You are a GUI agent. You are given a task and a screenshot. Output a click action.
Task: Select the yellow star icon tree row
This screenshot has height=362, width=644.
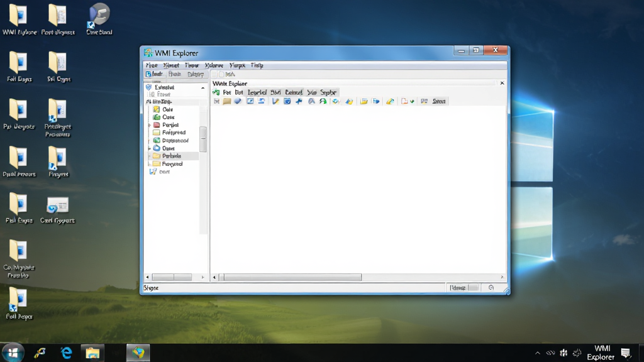(x=164, y=109)
